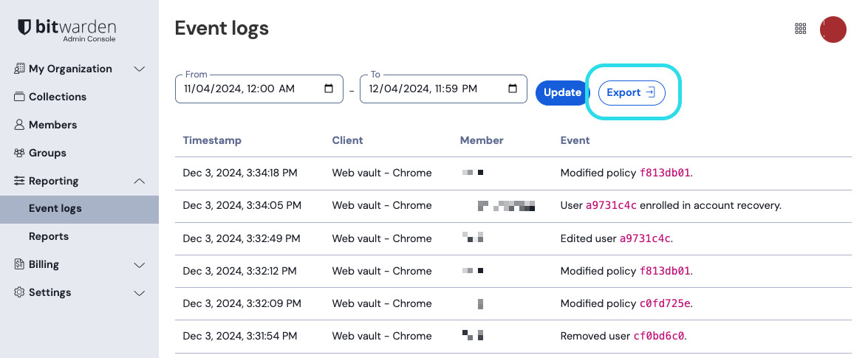
Task: Export the event logs
Action: click(x=631, y=92)
